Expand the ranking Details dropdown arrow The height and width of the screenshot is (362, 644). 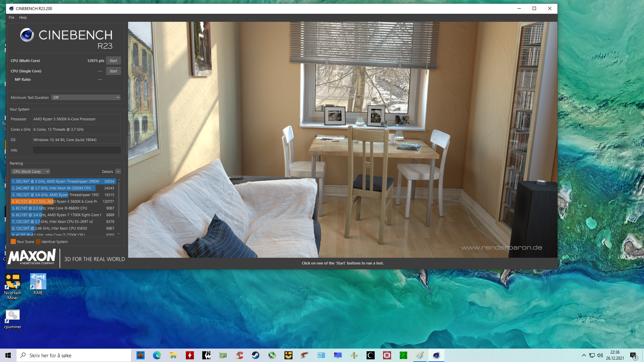coord(118,172)
